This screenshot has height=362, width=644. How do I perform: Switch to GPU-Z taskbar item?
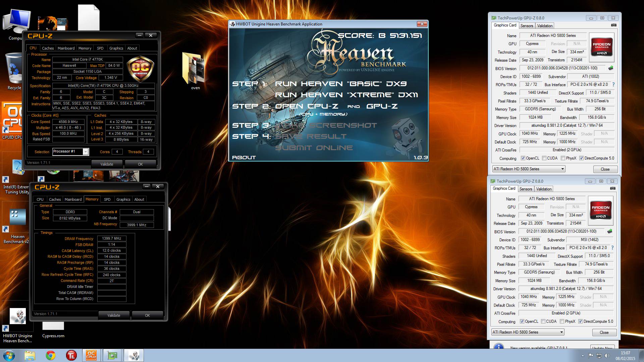[x=112, y=355]
